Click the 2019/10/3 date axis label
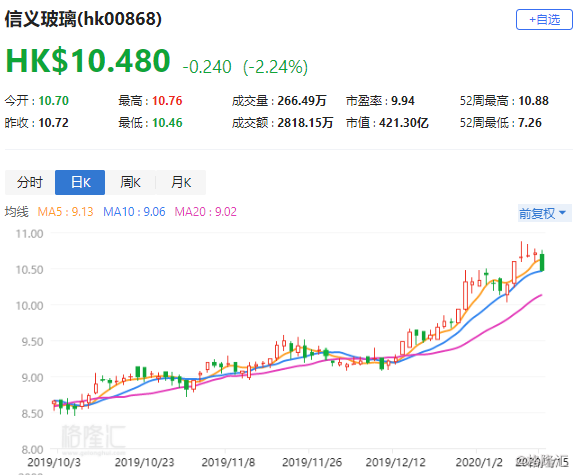Image resolution: width=576 pixels, height=475 pixels. (x=54, y=462)
